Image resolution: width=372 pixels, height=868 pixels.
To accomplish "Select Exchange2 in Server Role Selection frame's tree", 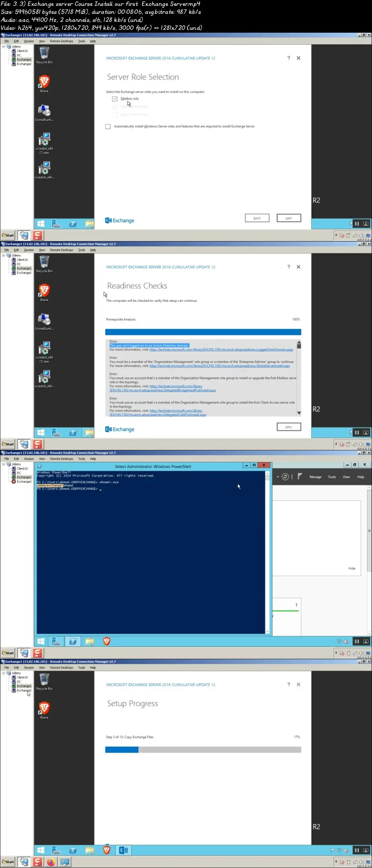I will [x=24, y=64].
